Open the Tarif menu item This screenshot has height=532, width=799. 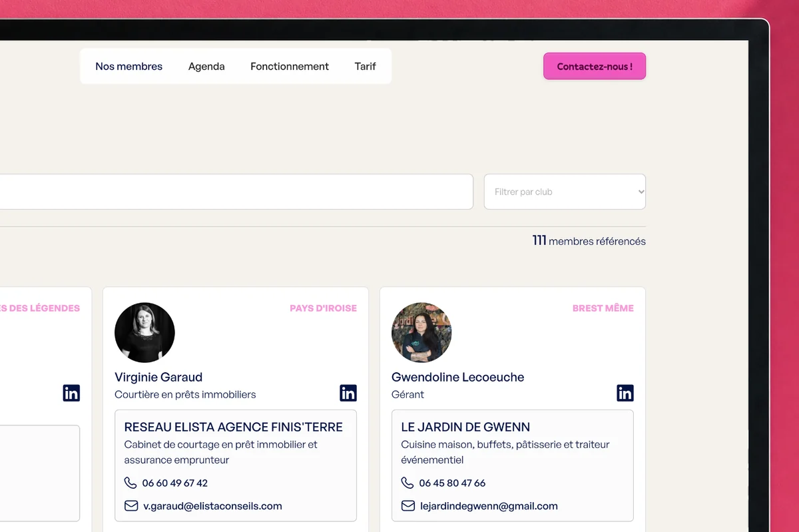365,67
